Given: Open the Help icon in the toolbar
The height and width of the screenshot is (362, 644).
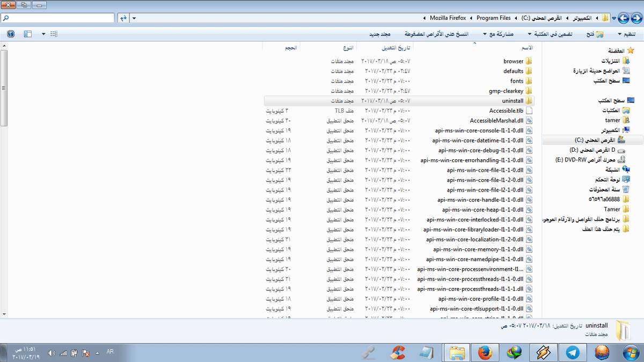Looking at the screenshot, I should [11, 34].
